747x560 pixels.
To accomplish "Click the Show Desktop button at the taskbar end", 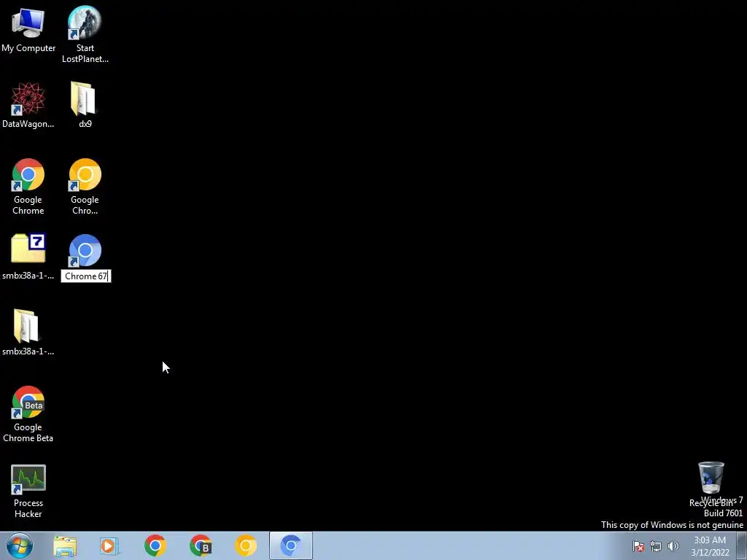I will pos(742,546).
